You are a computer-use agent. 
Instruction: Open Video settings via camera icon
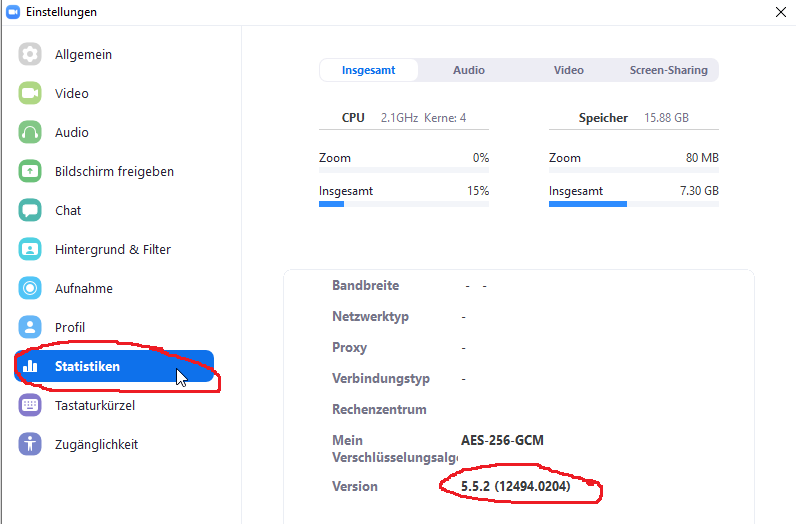tap(30, 93)
